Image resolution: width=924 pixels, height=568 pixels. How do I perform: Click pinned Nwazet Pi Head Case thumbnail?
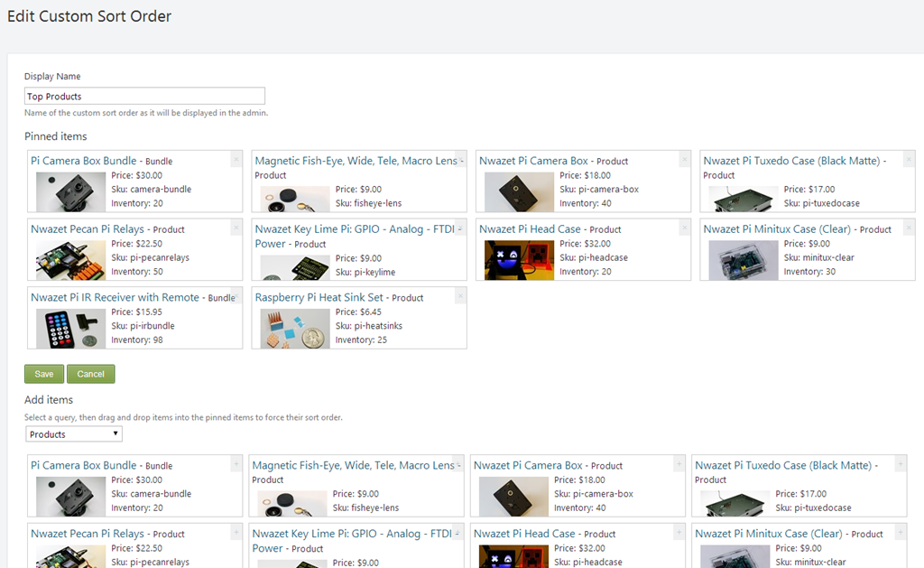tap(519, 259)
